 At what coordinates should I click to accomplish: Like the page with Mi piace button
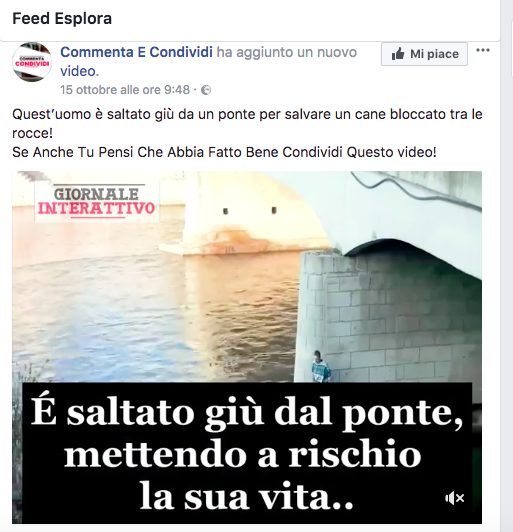424,54
